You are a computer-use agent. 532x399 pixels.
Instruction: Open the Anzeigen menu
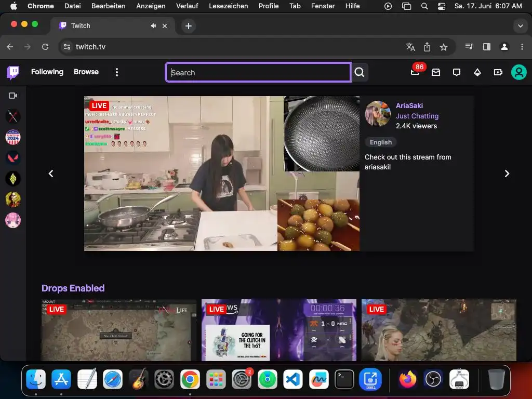[151, 6]
